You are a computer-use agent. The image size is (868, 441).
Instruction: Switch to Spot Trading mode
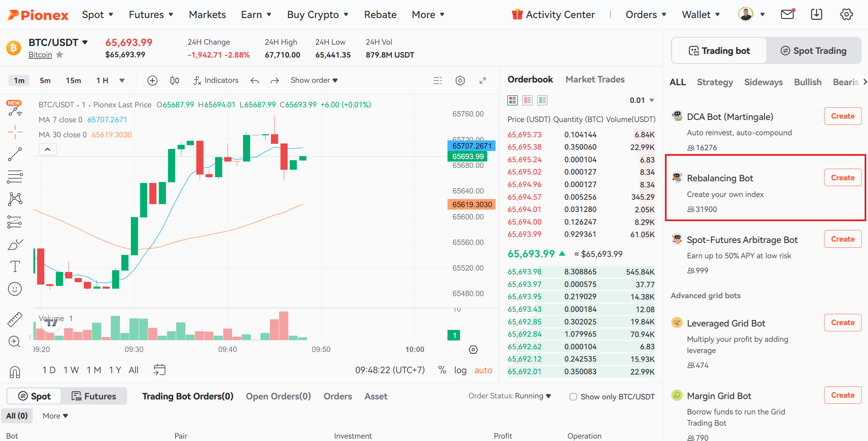(813, 51)
